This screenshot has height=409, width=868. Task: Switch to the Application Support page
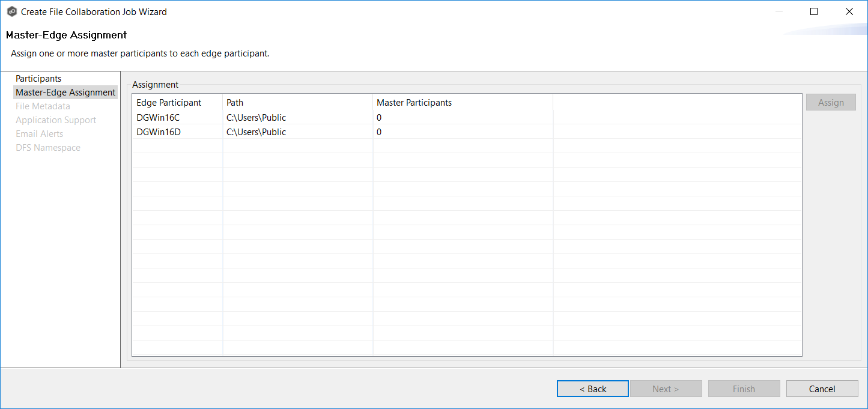click(x=56, y=120)
